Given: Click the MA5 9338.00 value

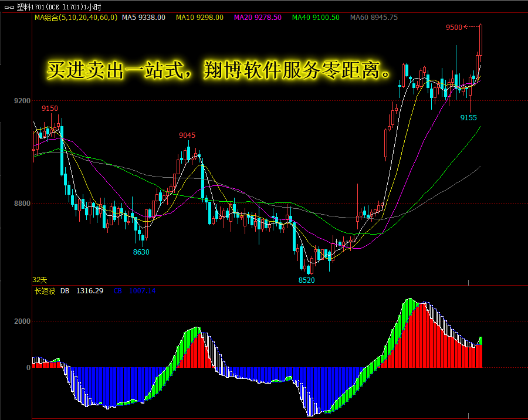Looking at the screenshot, I should coord(144,18).
